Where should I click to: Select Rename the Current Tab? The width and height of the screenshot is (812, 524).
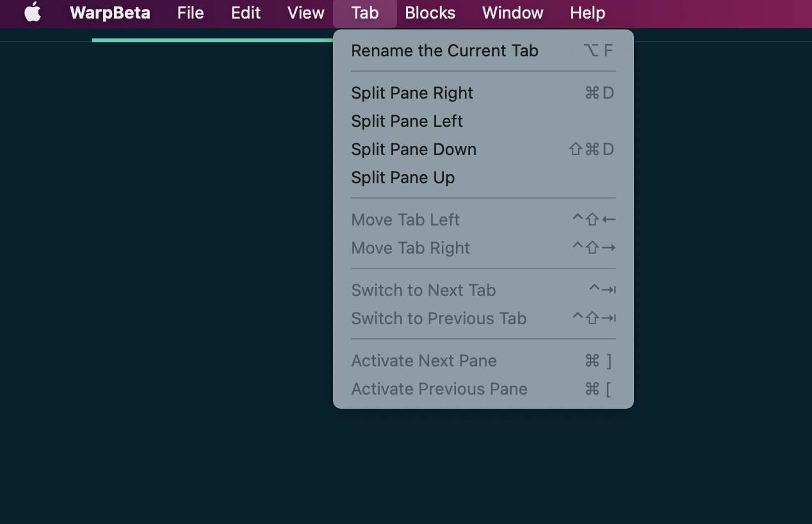pyautogui.click(x=444, y=51)
